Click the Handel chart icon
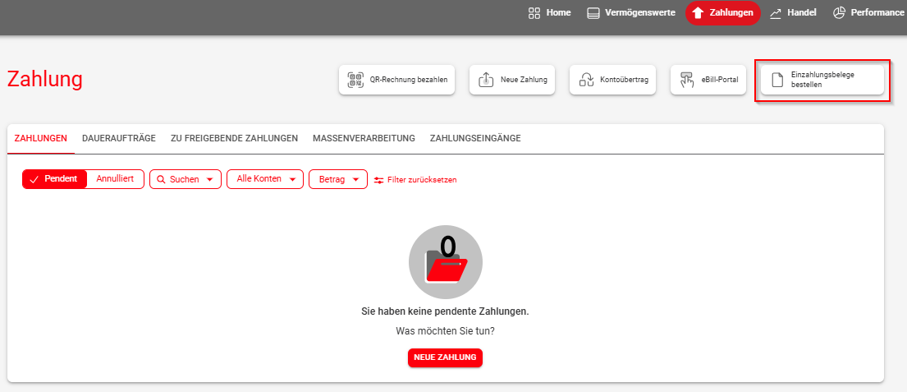Viewport: 907px width, 392px height. coord(775,13)
